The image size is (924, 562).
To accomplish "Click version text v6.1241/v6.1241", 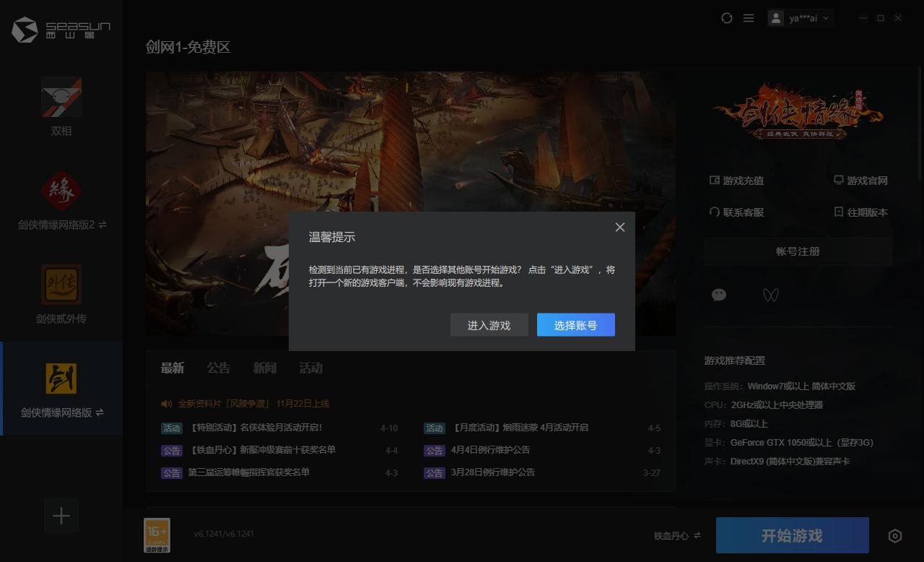I will tap(224, 534).
